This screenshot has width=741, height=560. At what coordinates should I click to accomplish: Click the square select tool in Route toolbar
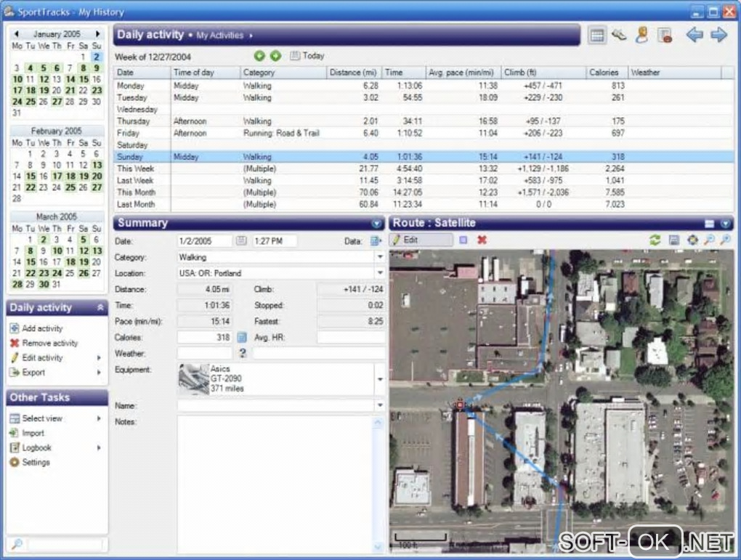[x=463, y=240]
